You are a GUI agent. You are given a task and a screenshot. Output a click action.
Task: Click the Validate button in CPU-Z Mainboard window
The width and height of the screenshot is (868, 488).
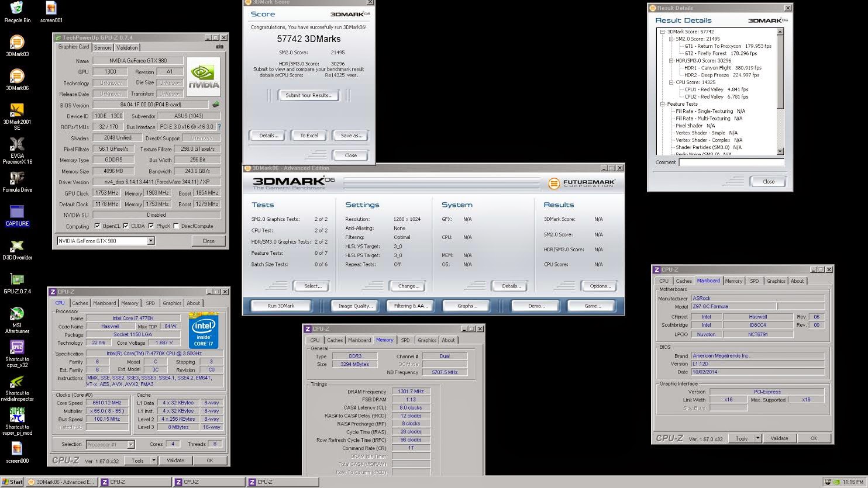tap(779, 438)
